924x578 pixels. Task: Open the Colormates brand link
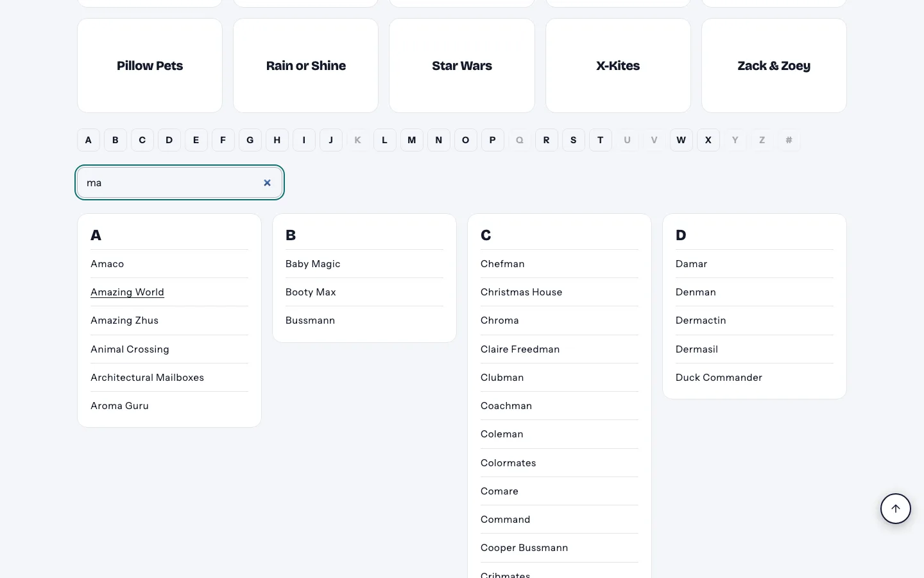508,463
